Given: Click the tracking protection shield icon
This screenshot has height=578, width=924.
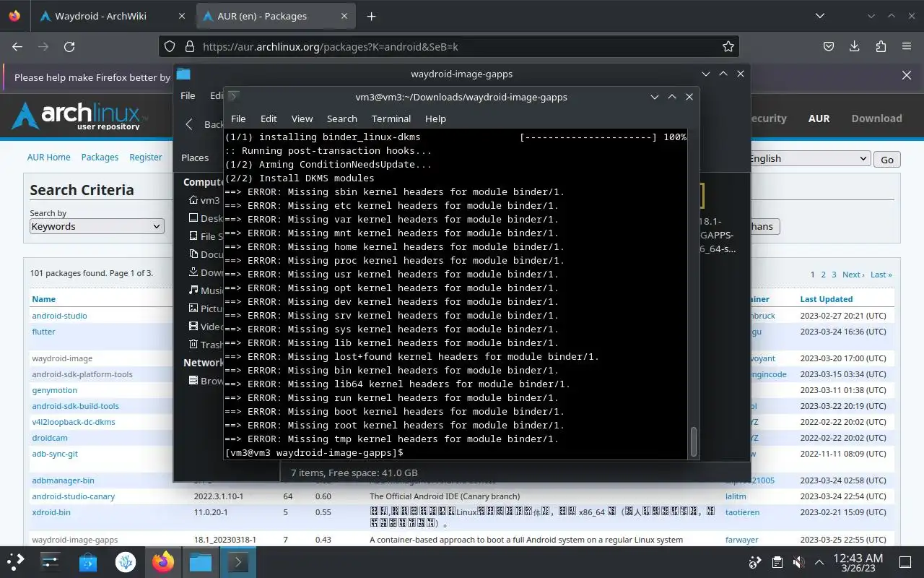Looking at the screenshot, I should (170, 46).
